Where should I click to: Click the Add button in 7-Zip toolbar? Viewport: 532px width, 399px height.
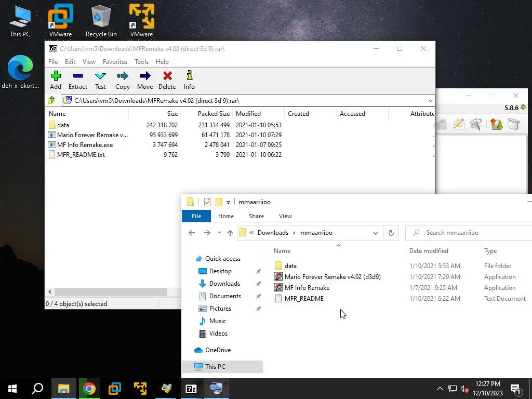pos(56,80)
